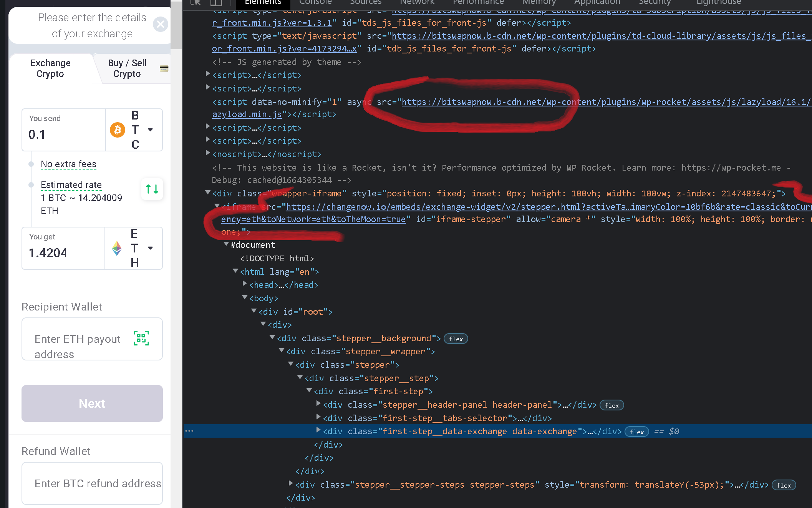Open the changenow.io iframe src link

click(549, 207)
